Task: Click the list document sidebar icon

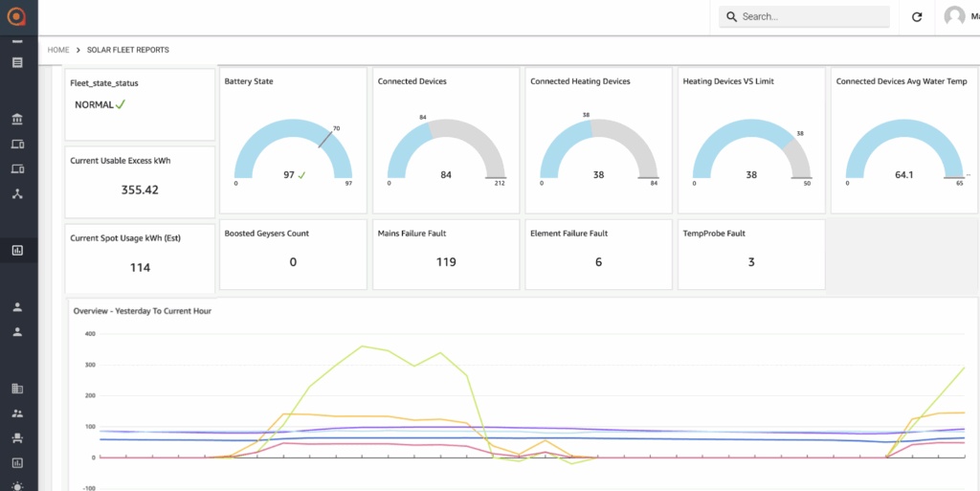Action: 17,62
